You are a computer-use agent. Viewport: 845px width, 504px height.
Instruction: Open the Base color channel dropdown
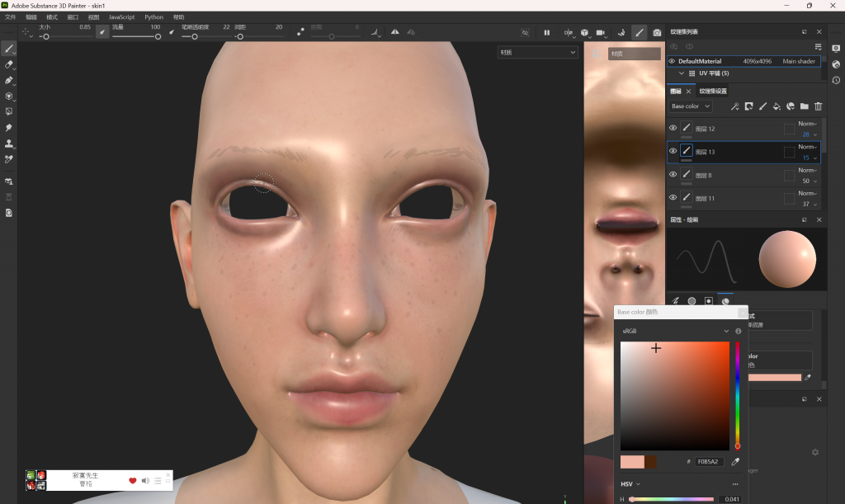pyautogui.click(x=689, y=106)
